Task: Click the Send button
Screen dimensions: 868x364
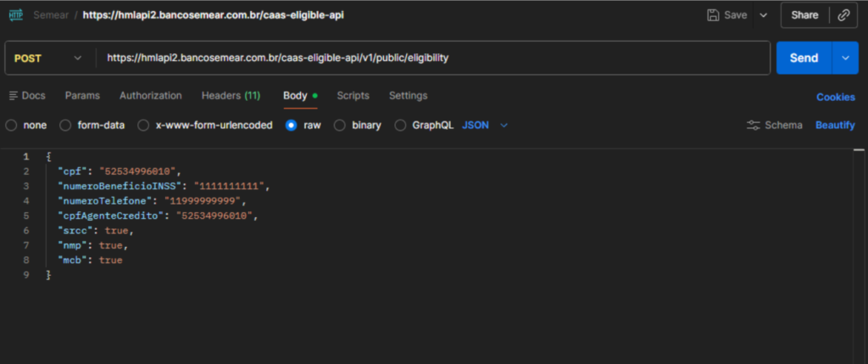Action: (x=804, y=58)
